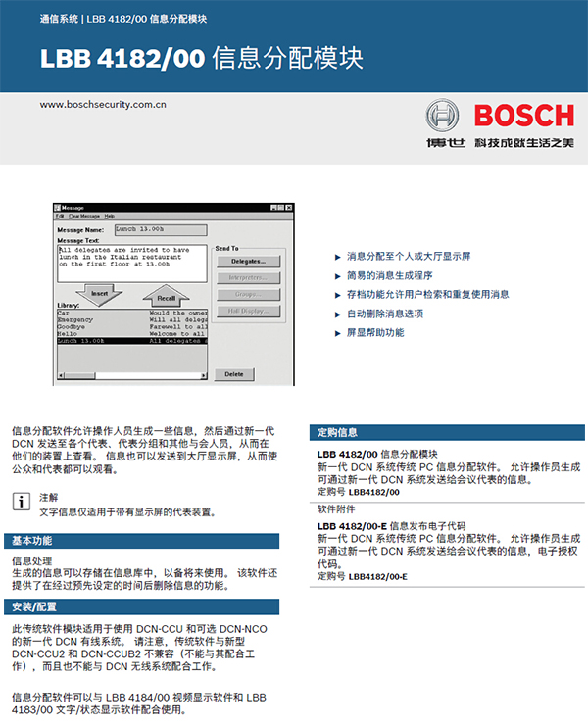This screenshot has width=588, height=726.
Task: Click the 定购信息 section header
Action: (447, 432)
